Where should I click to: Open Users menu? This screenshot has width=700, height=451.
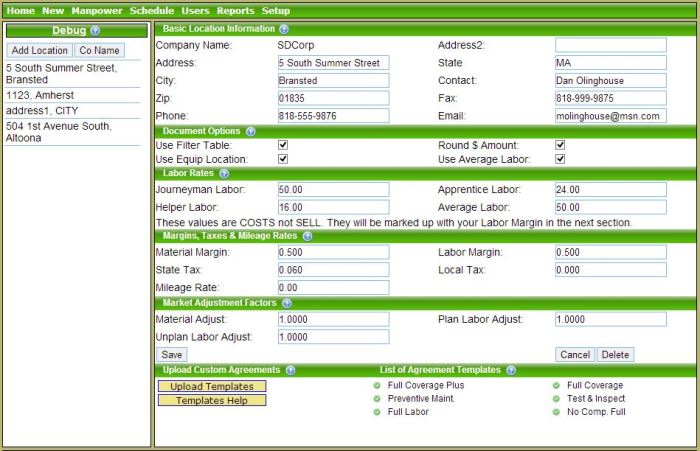coord(195,11)
